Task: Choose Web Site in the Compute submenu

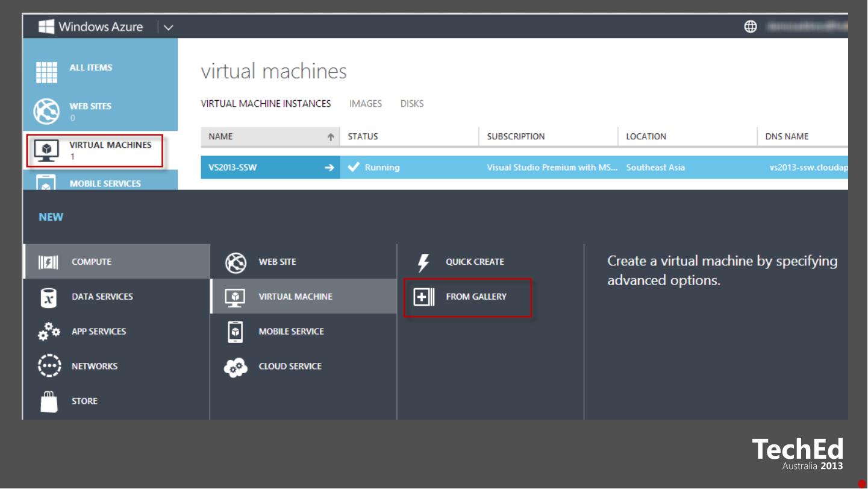Action: pos(277,262)
